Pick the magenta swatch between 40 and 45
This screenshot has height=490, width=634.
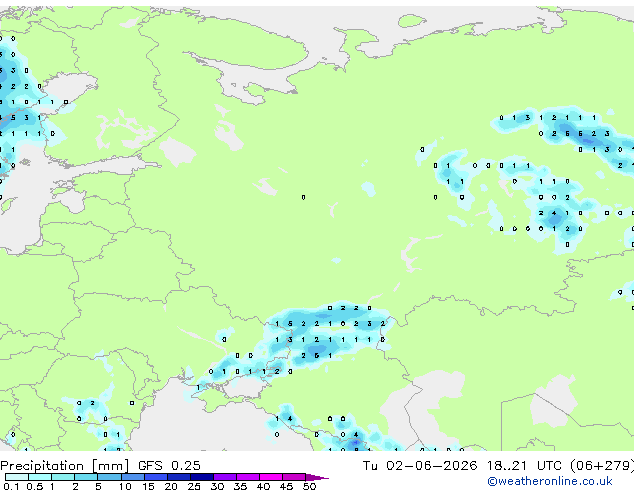pos(271,477)
